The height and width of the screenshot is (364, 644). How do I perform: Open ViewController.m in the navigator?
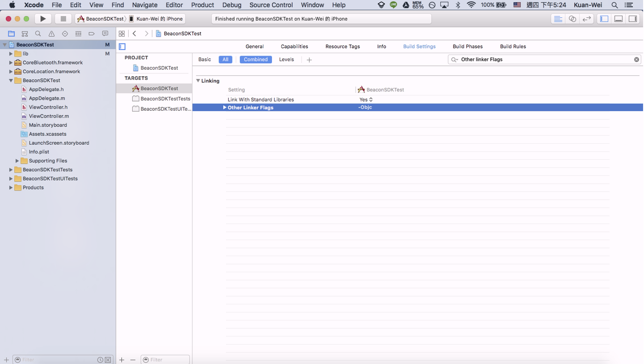point(49,116)
